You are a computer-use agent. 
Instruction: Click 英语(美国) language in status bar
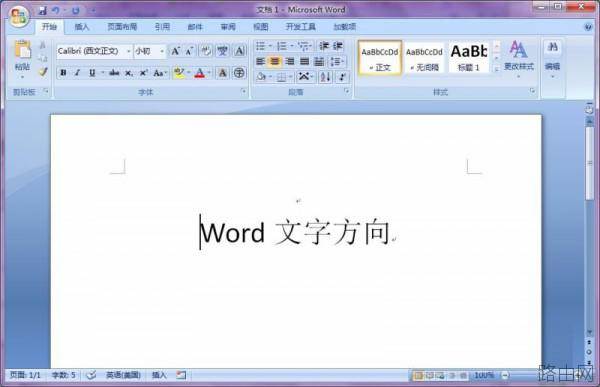tap(123, 375)
